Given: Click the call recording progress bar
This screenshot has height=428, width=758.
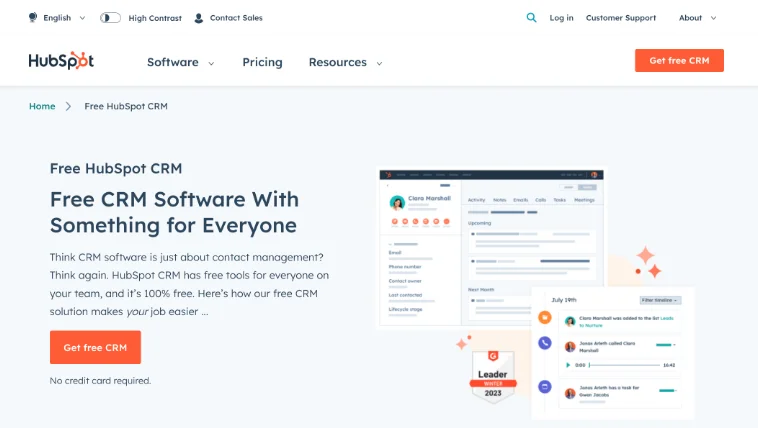Looking at the screenshot, I should [x=625, y=365].
